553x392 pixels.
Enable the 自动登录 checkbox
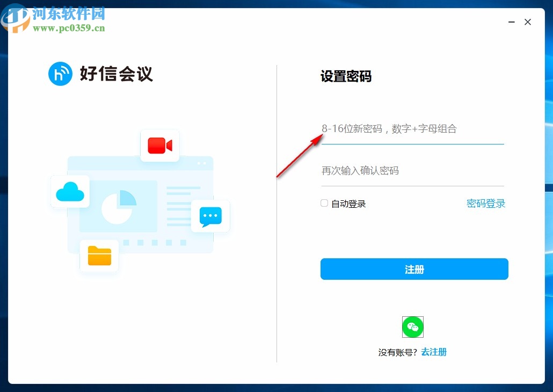(x=324, y=203)
